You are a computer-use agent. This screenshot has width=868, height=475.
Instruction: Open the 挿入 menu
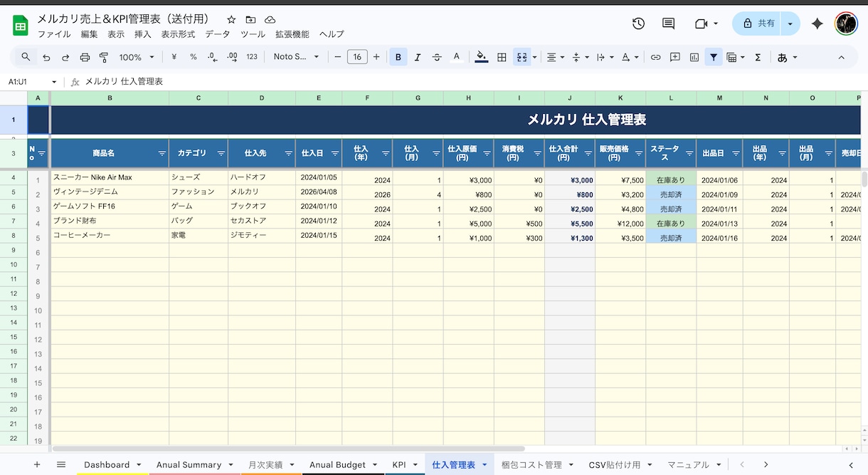(x=143, y=34)
